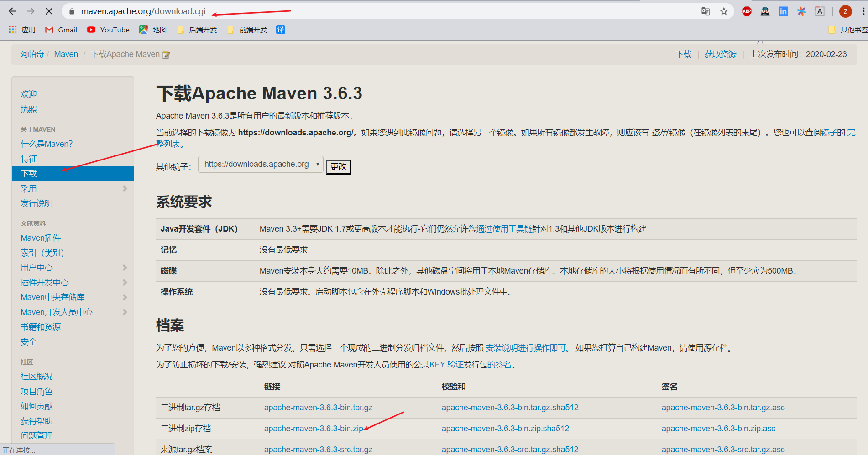This screenshot has height=455, width=868.
Task: Download apache-maven-3.6.3-bin.zip
Action: coord(314,429)
